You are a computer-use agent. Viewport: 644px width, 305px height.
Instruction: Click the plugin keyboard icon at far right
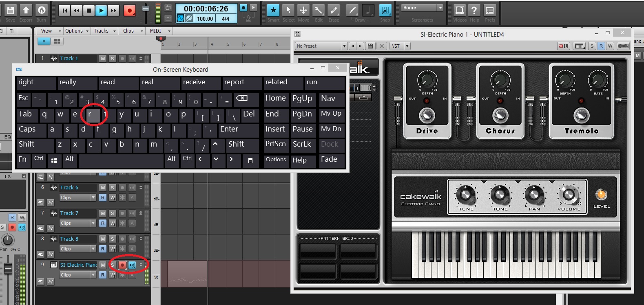[x=623, y=46]
